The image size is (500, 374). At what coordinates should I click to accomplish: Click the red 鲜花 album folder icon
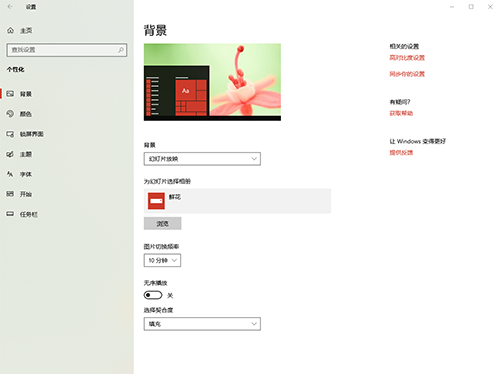(156, 201)
